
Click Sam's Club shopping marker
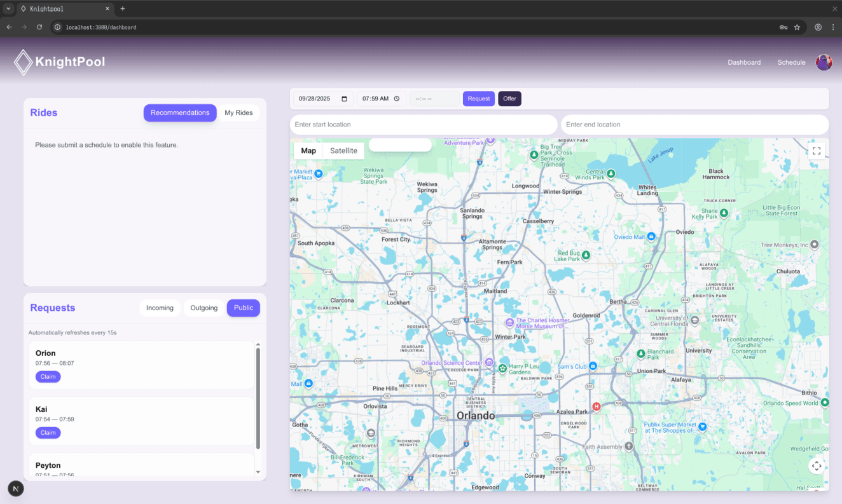click(593, 366)
